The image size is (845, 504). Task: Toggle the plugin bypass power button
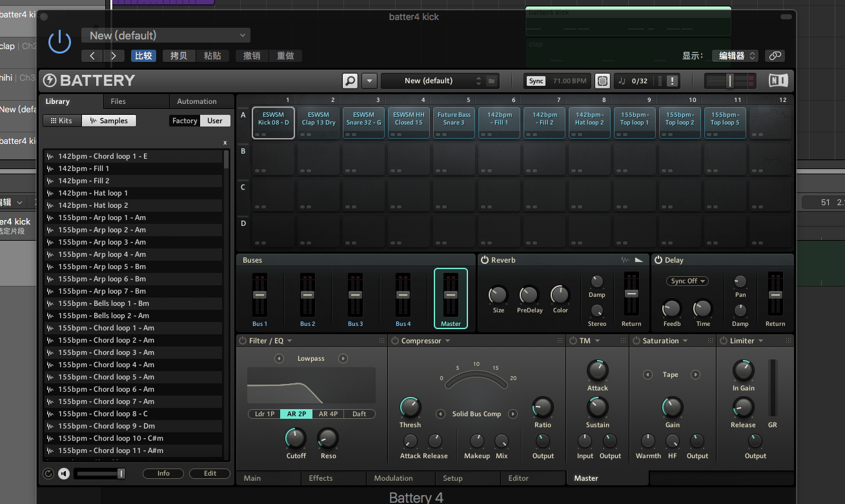pyautogui.click(x=59, y=43)
